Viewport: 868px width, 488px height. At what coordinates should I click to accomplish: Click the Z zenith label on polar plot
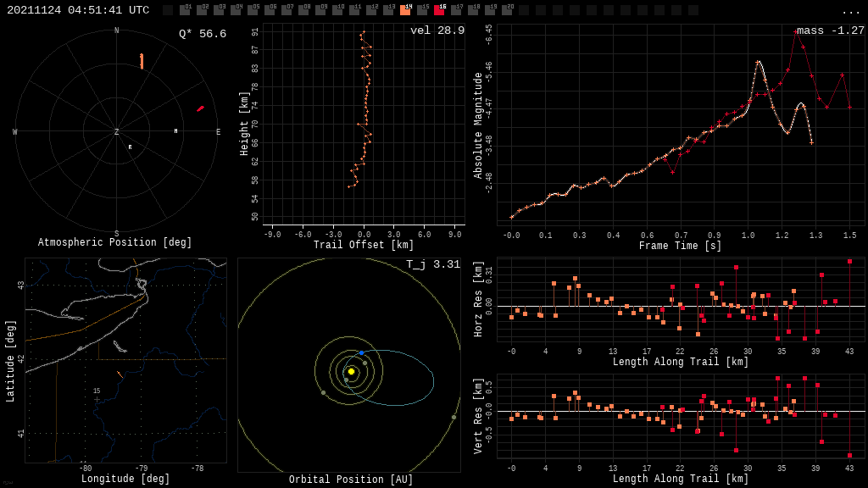point(116,131)
